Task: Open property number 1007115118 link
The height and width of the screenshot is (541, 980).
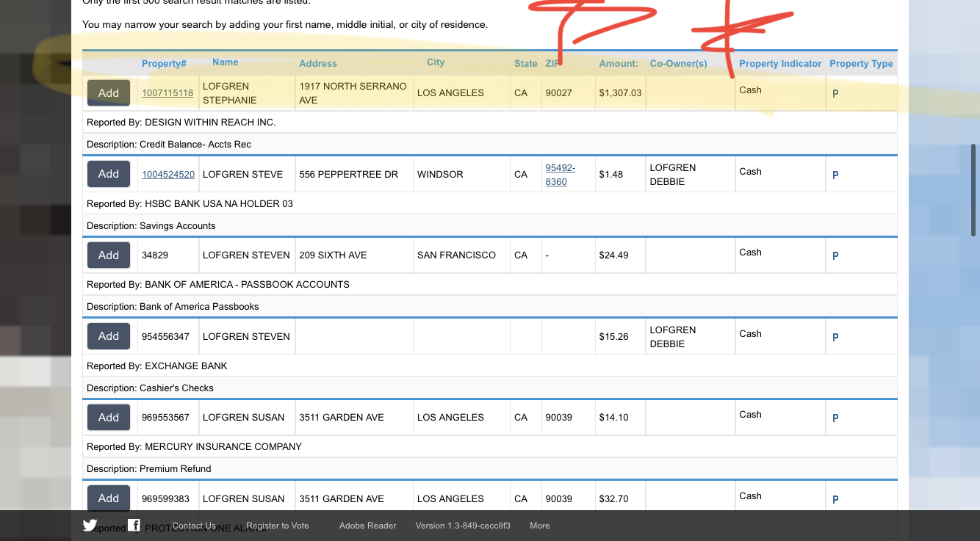Action: (x=167, y=93)
